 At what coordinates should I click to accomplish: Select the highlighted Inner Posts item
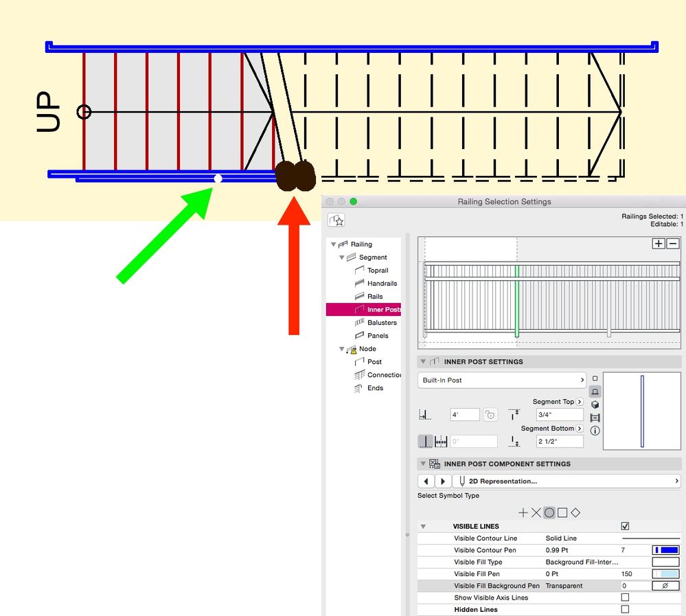tap(363, 309)
